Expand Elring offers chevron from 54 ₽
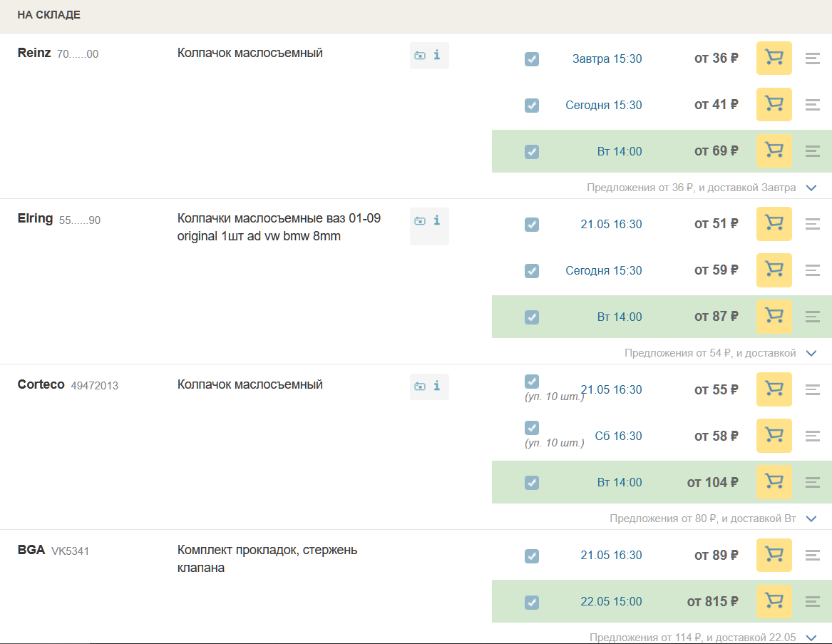 [x=811, y=354]
